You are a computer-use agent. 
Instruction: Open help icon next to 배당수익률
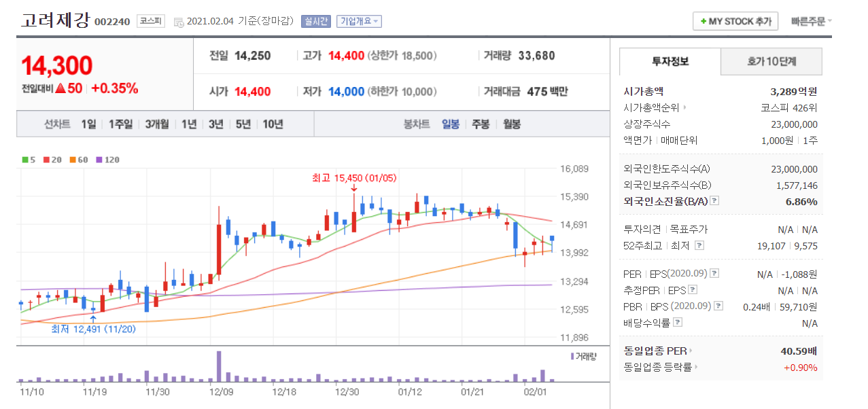click(x=678, y=323)
